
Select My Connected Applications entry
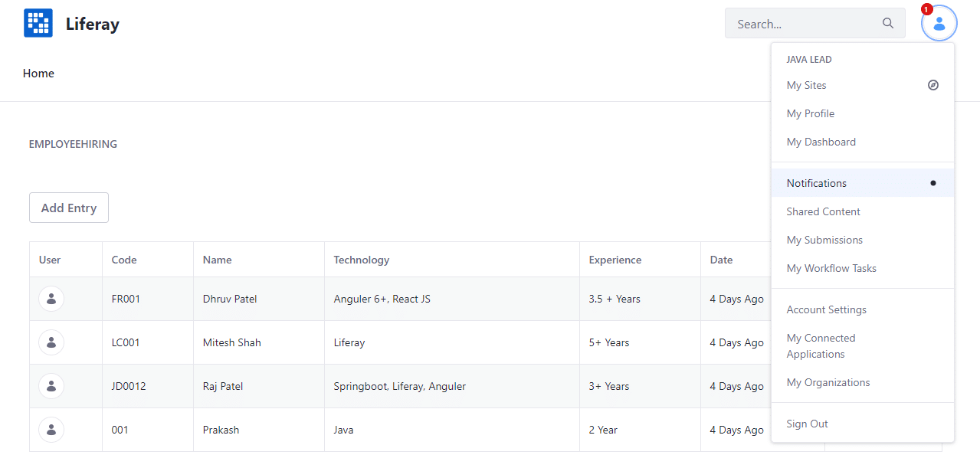(x=821, y=345)
